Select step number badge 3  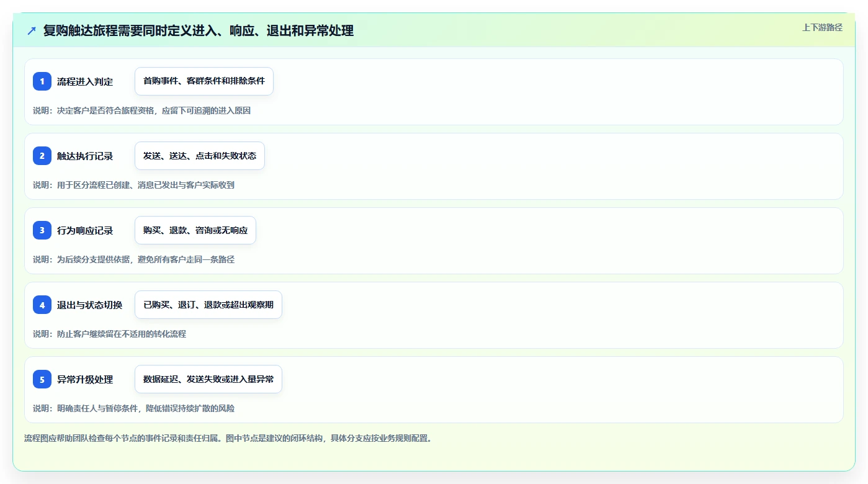(42, 230)
